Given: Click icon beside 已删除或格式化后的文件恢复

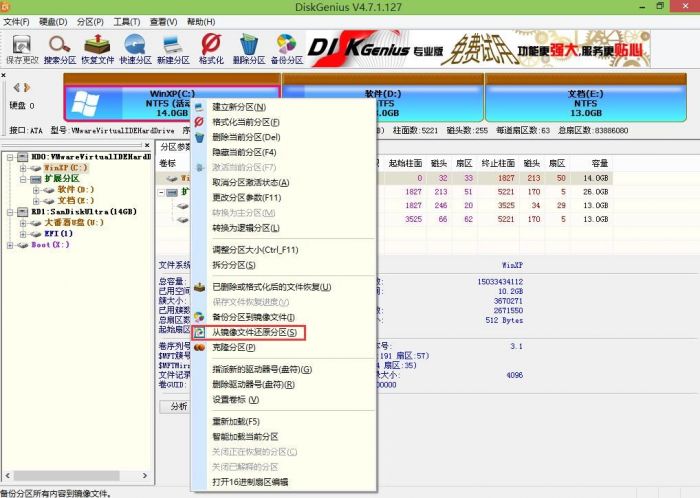Looking at the screenshot, I should [x=199, y=287].
